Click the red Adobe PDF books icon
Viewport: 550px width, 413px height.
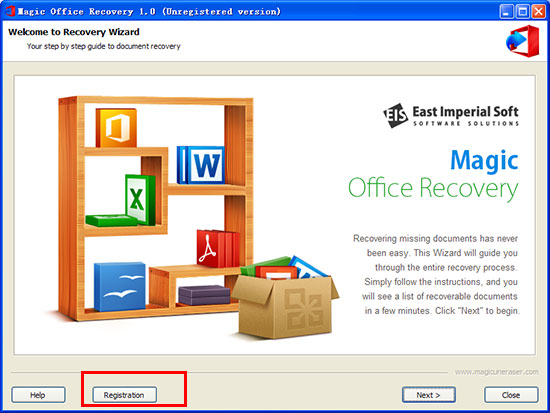pyautogui.click(x=218, y=248)
